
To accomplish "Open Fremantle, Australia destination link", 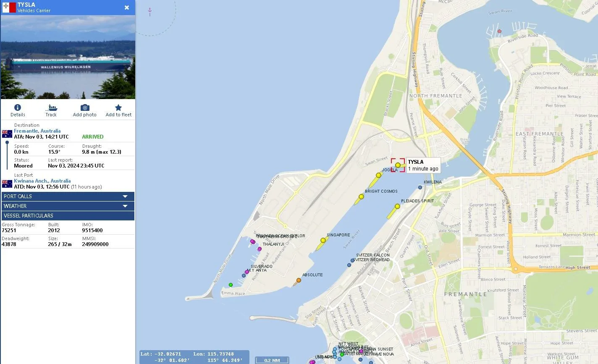I will (x=37, y=131).
